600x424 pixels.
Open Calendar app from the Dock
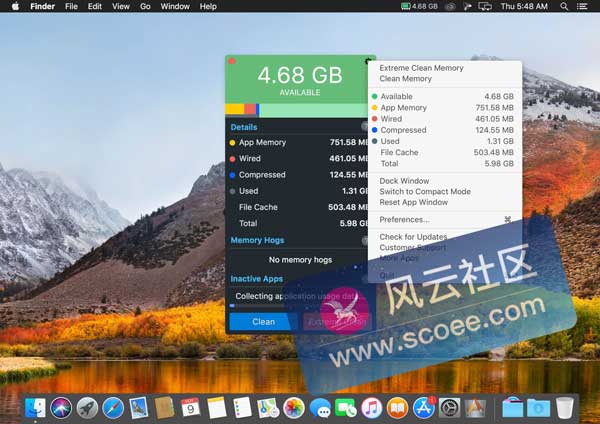(x=190, y=407)
